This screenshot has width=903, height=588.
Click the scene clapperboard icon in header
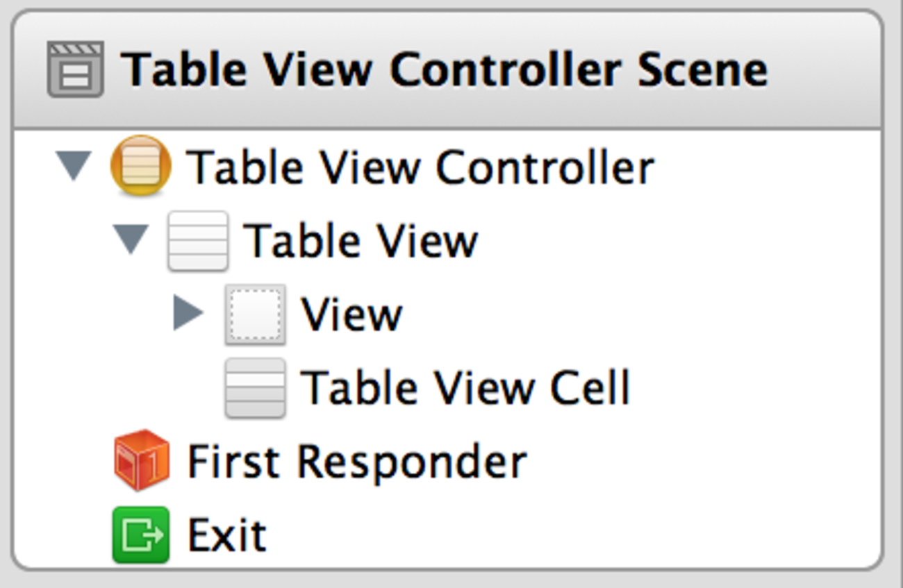[75, 69]
